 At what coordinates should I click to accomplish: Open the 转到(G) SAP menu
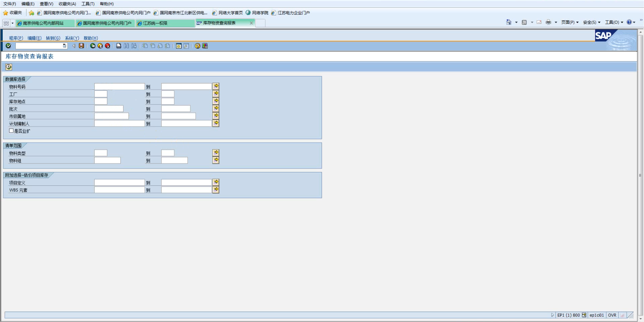coord(53,38)
